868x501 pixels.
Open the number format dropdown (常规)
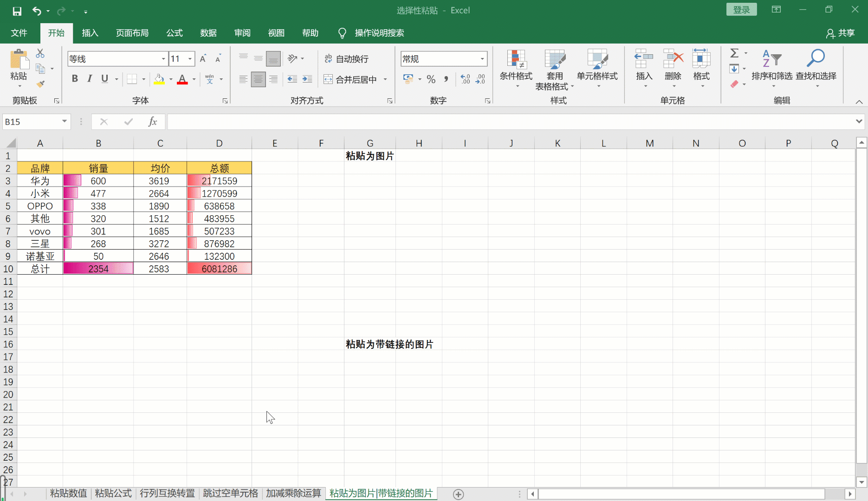coord(482,59)
